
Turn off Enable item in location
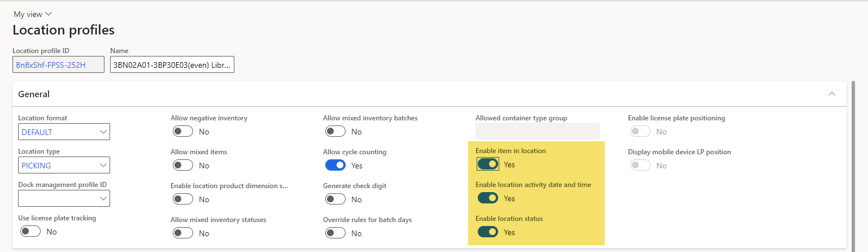pyautogui.click(x=488, y=164)
